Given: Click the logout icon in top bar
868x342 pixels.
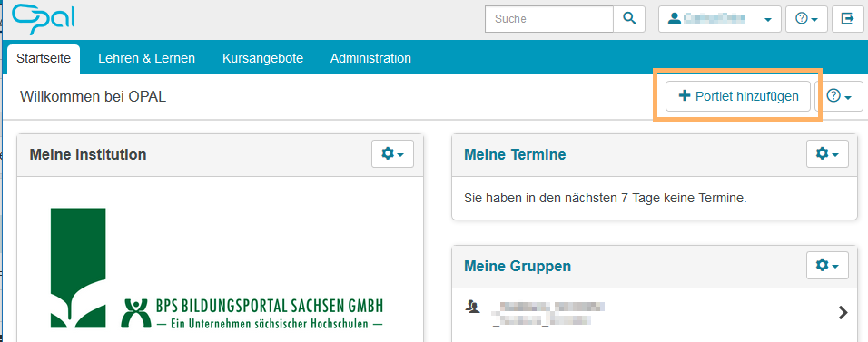Looking at the screenshot, I should 847,19.
